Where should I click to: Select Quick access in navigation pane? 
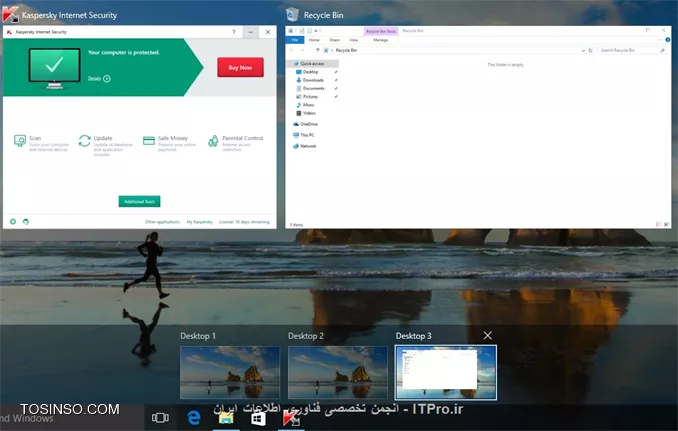pyautogui.click(x=312, y=64)
